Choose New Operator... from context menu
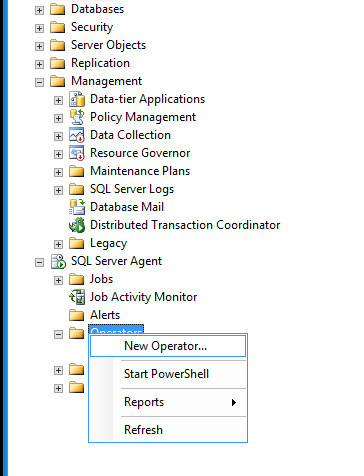Viewport: 364px width, 476px height. [x=168, y=346]
